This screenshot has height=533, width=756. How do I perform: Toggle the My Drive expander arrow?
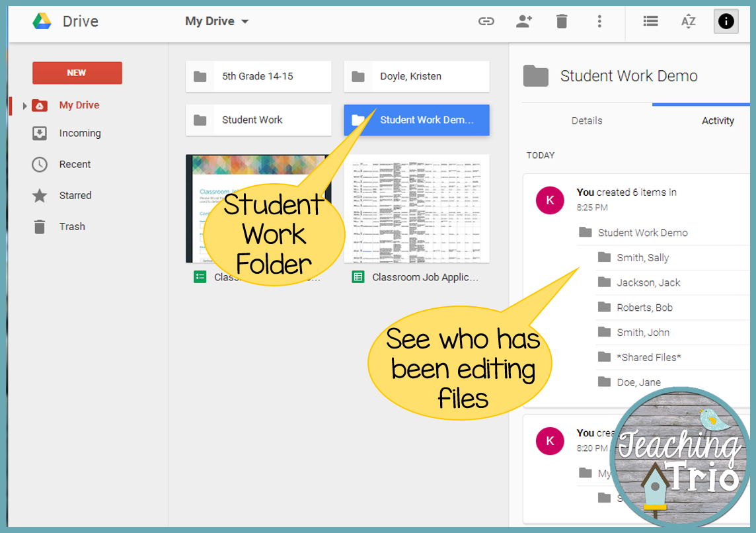point(25,104)
